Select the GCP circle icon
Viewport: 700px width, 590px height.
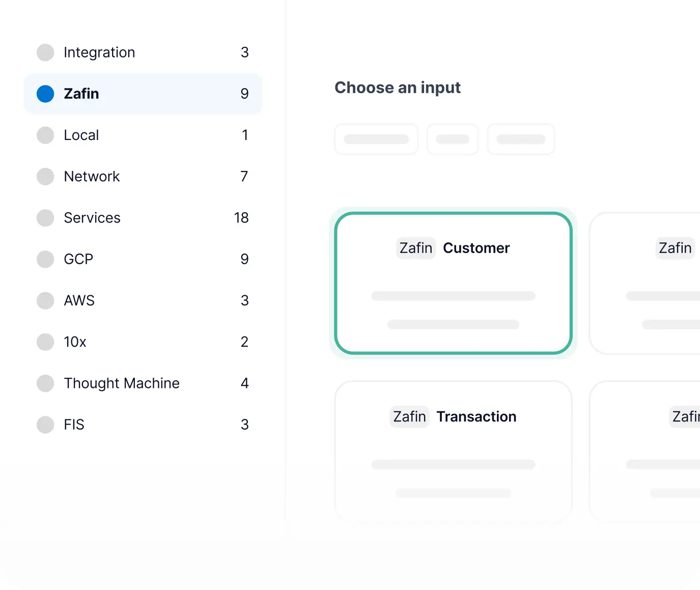45,259
